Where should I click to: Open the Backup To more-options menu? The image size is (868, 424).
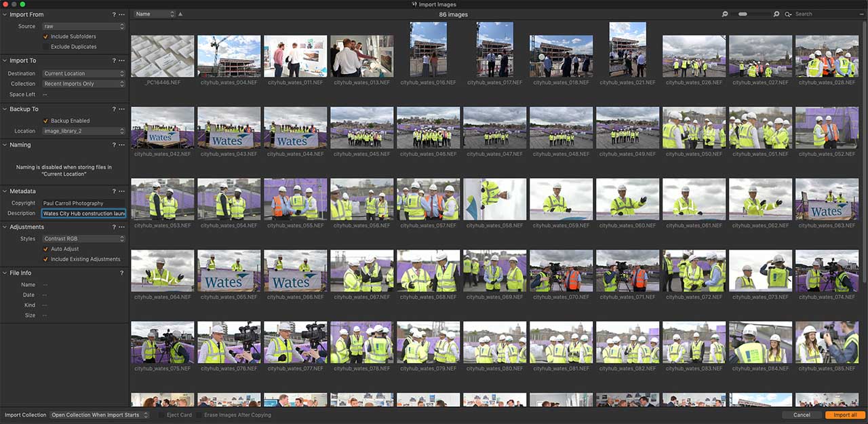pos(122,109)
